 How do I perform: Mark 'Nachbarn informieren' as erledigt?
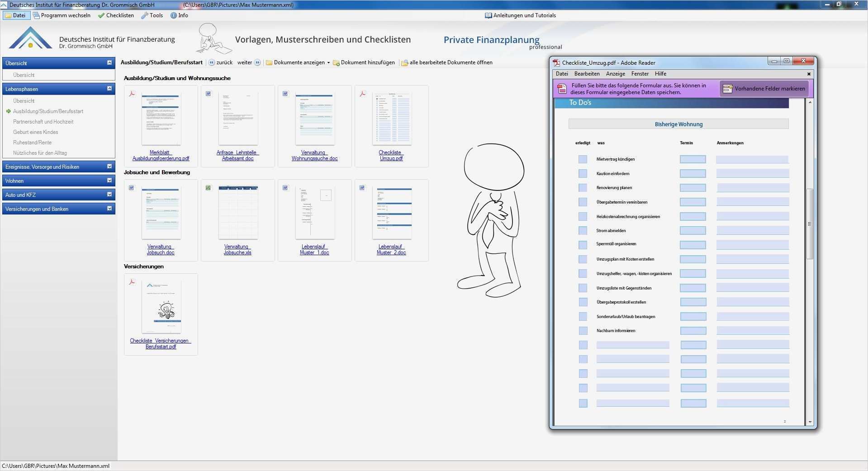click(583, 331)
